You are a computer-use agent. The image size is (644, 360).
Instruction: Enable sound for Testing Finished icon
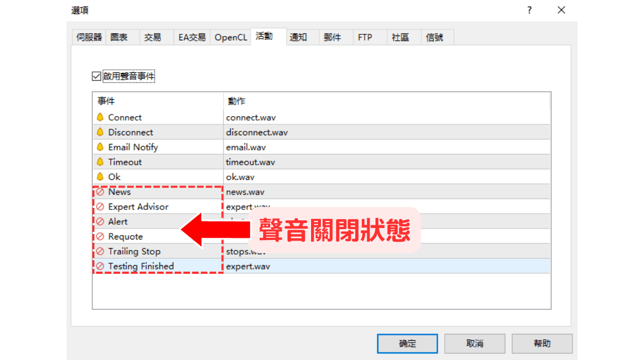click(x=100, y=266)
